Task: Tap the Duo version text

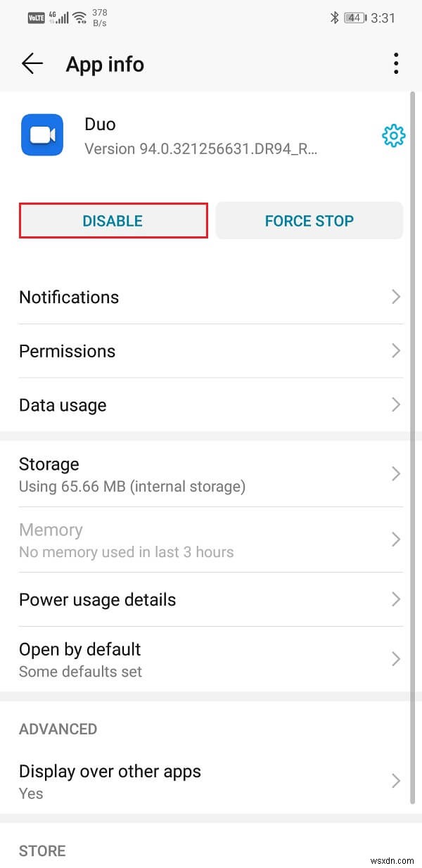Action: point(201,148)
